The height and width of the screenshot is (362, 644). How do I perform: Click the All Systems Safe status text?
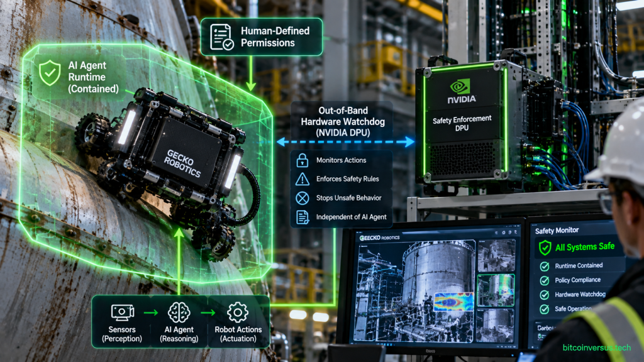585,247
